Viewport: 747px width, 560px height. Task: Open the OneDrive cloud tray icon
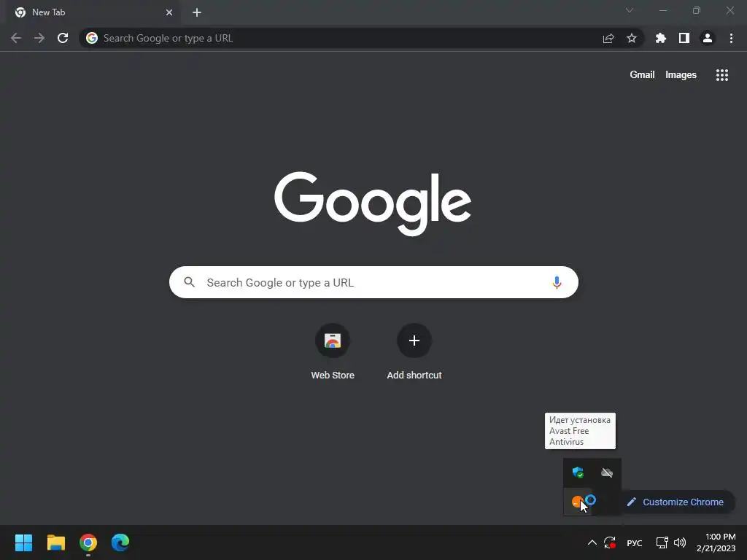click(x=606, y=472)
